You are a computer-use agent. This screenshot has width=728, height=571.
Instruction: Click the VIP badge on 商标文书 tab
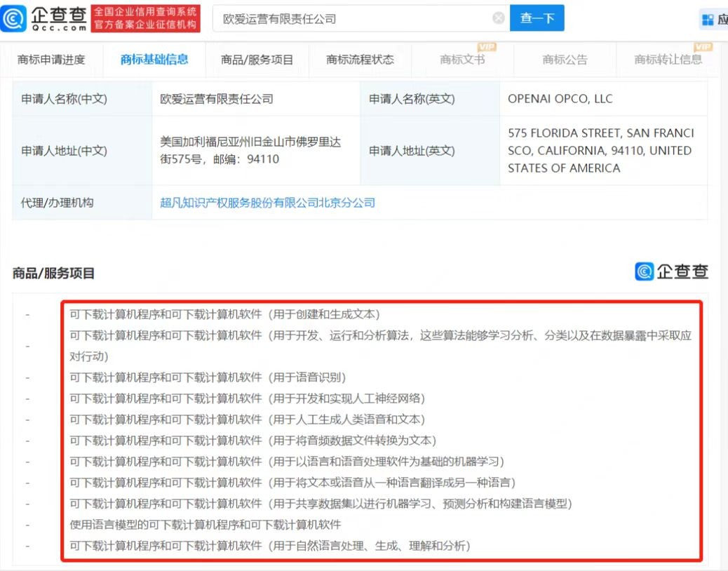[487, 47]
